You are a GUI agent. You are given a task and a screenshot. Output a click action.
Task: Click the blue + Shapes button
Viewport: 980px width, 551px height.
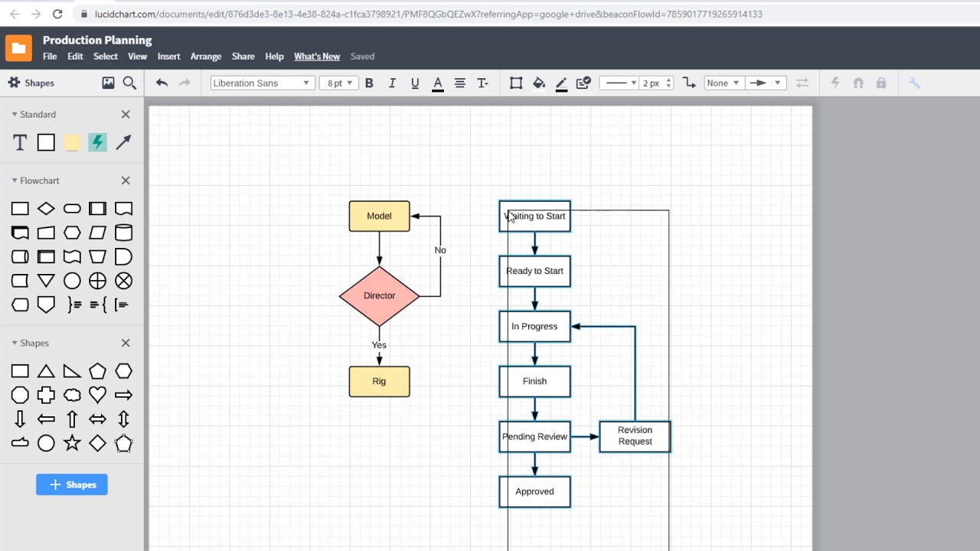(x=72, y=484)
